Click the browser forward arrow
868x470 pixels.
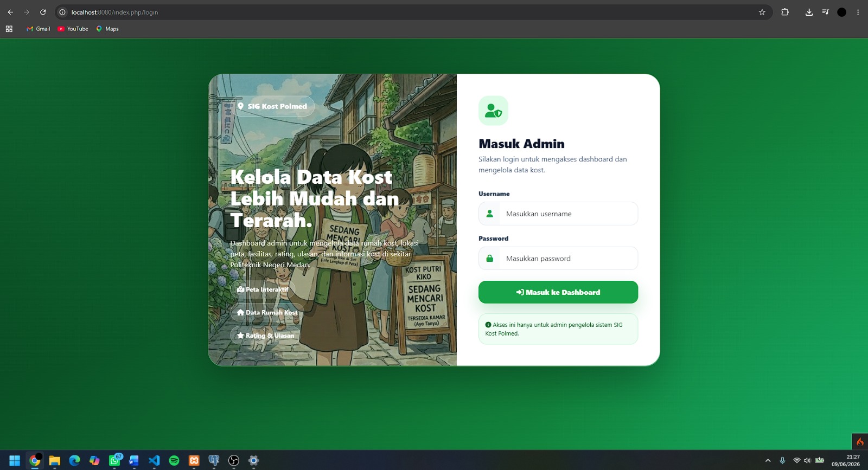[27, 12]
